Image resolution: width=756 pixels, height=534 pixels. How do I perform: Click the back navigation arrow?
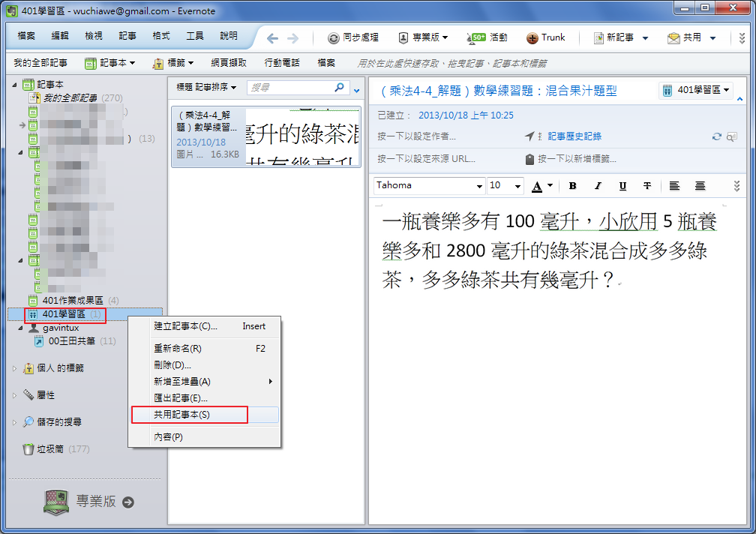[272, 38]
